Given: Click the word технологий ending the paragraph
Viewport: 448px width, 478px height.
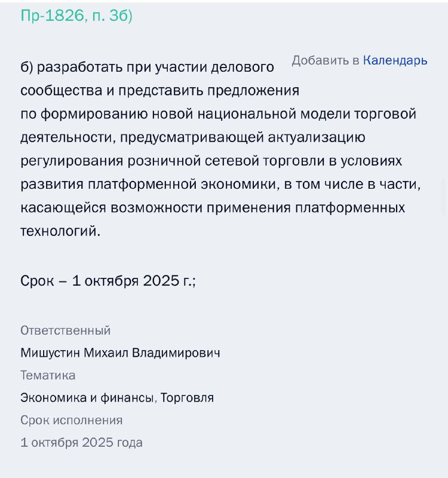Looking at the screenshot, I should tap(60, 231).
